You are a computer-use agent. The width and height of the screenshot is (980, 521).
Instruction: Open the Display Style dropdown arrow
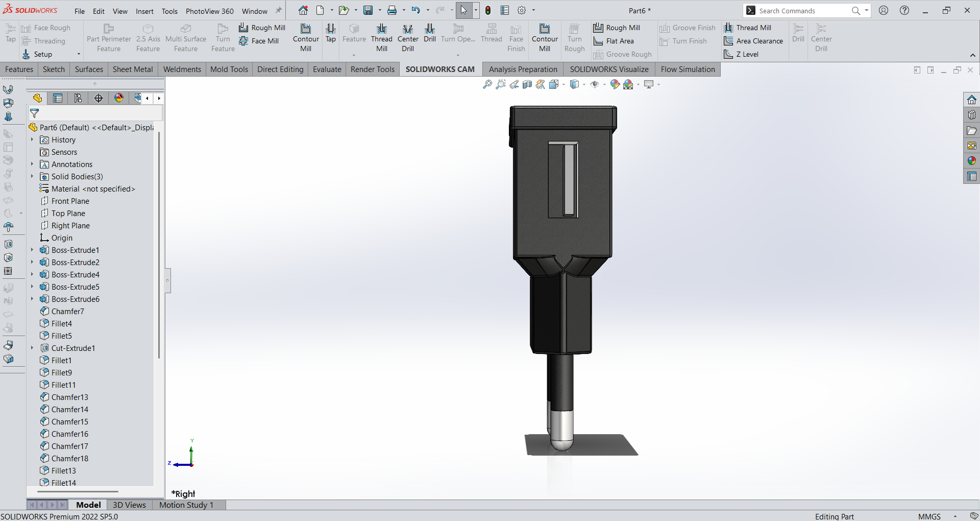coord(584,85)
